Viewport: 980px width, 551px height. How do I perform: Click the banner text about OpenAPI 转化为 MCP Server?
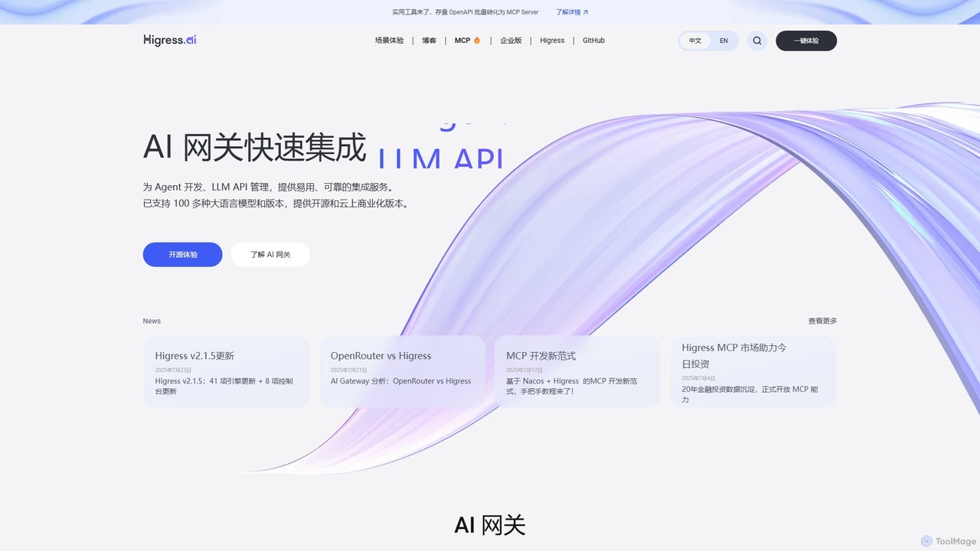pyautogui.click(x=465, y=12)
